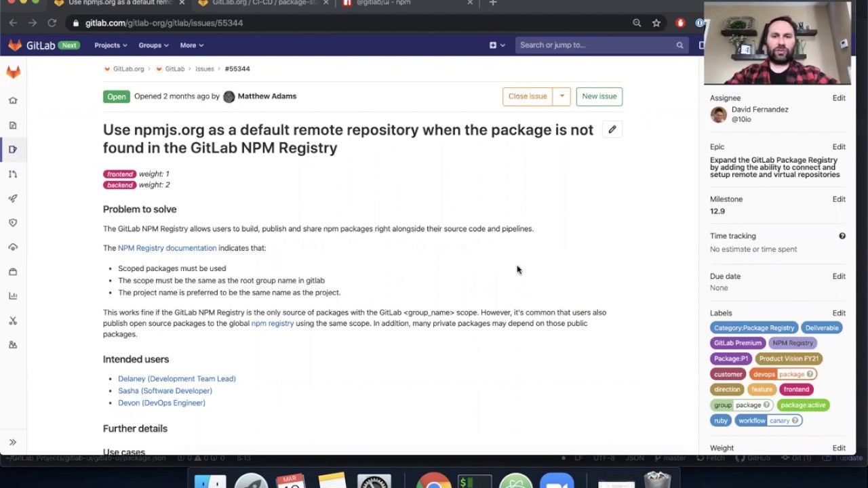Click the Close issue button
Viewport: 868px width, 488px height.
[528, 96]
